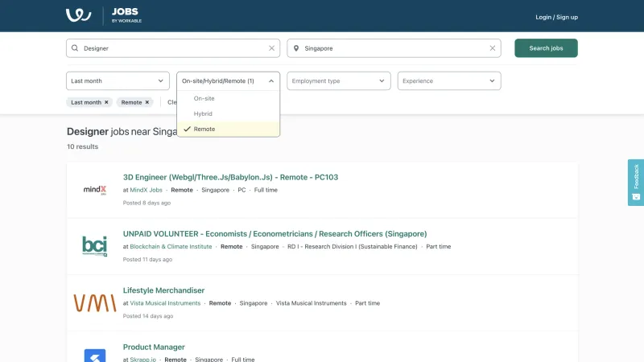The height and width of the screenshot is (362, 644).
Task: Deselect the checked Remote option
Action: [x=229, y=129]
